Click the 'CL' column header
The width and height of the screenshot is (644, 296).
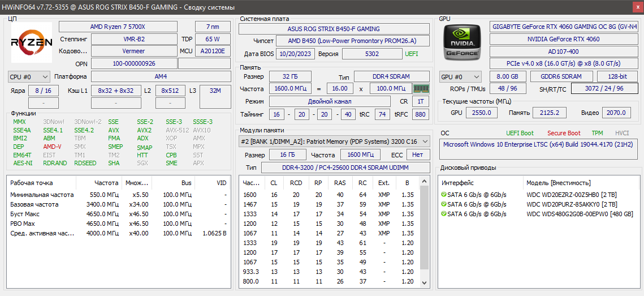pyautogui.click(x=274, y=183)
